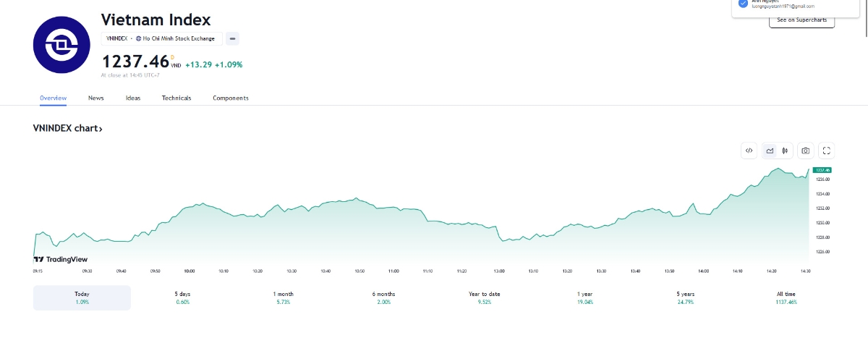Click See on Supercharts button
The width and height of the screenshot is (868, 338).
tap(801, 20)
